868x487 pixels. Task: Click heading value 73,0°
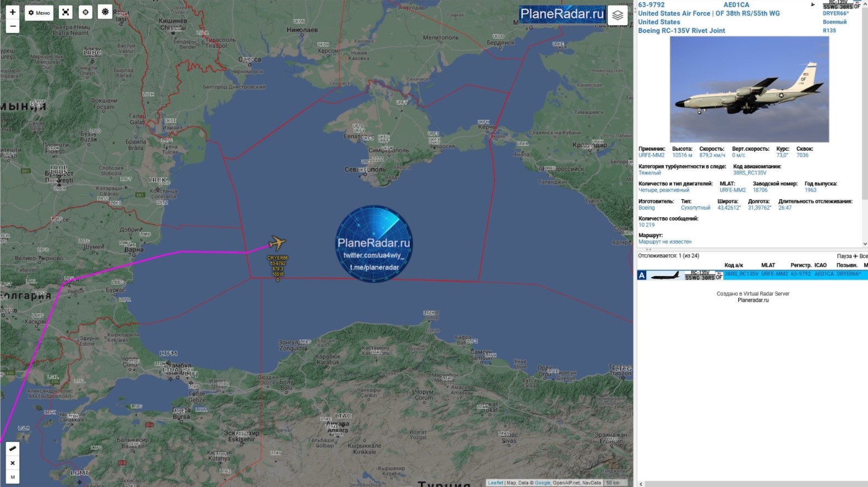[x=782, y=155]
